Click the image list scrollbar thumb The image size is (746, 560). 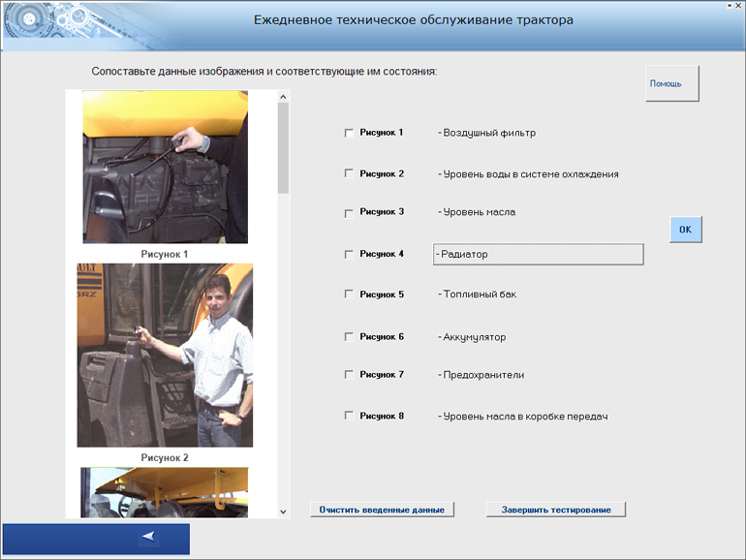[283, 145]
